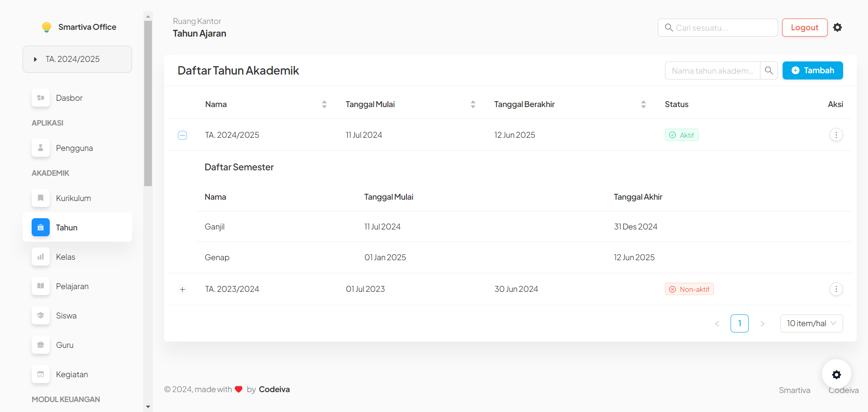The image size is (868, 412).
Task: Click the search icon next to academic year field
Action: pyautogui.click(x=769, y=70)
